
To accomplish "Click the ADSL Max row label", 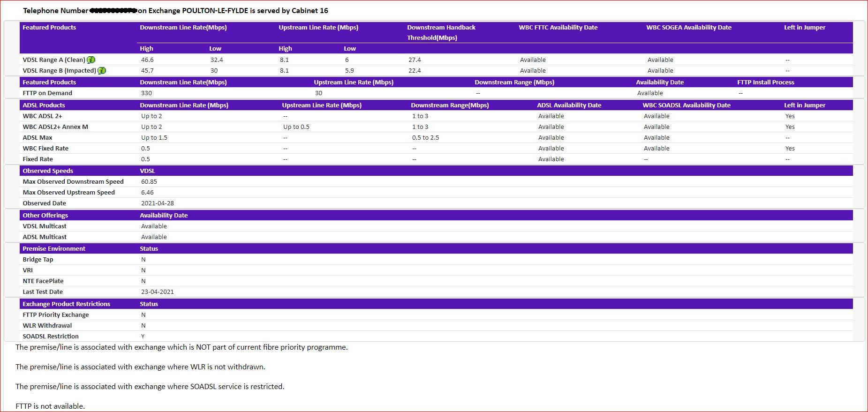I will [38, 138].
